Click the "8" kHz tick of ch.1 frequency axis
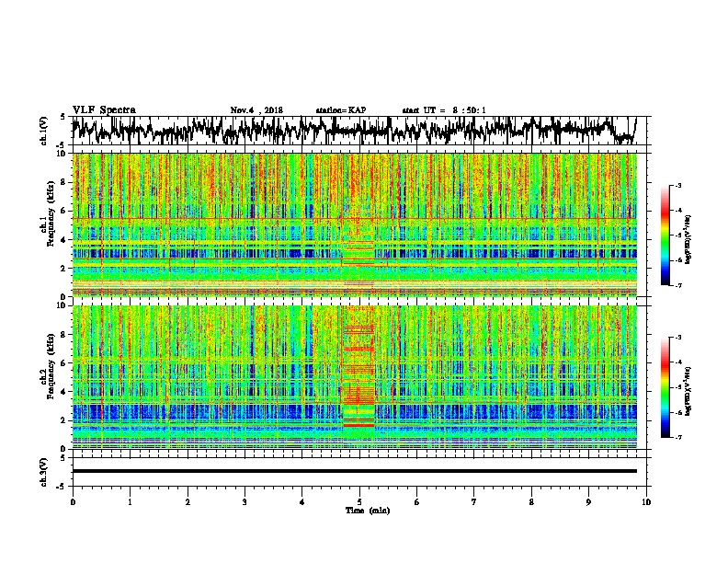This screenshot has height=563, width=728. coord(63,182)
